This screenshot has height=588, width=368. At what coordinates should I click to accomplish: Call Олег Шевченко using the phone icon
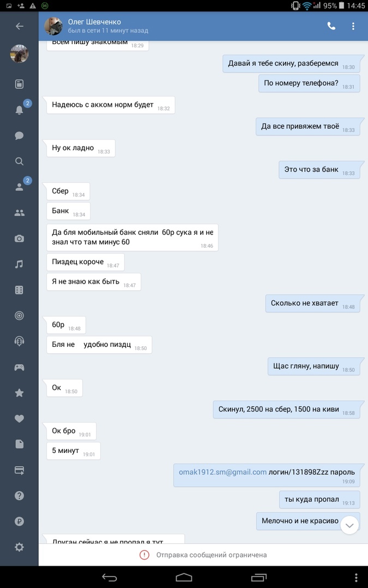[x=331, y=26]
